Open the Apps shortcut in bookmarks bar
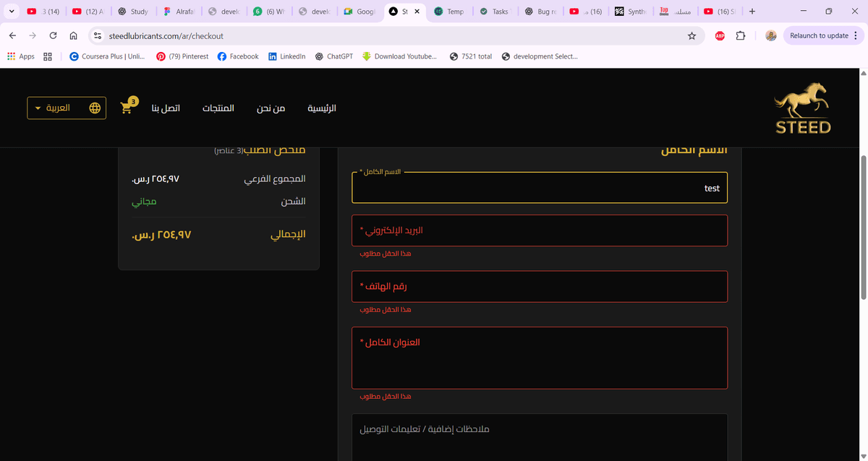 tap(20, 56)
